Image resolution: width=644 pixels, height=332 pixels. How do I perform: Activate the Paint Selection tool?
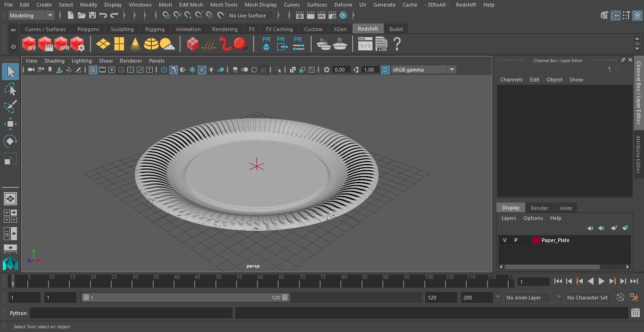(x=10, y=106)
